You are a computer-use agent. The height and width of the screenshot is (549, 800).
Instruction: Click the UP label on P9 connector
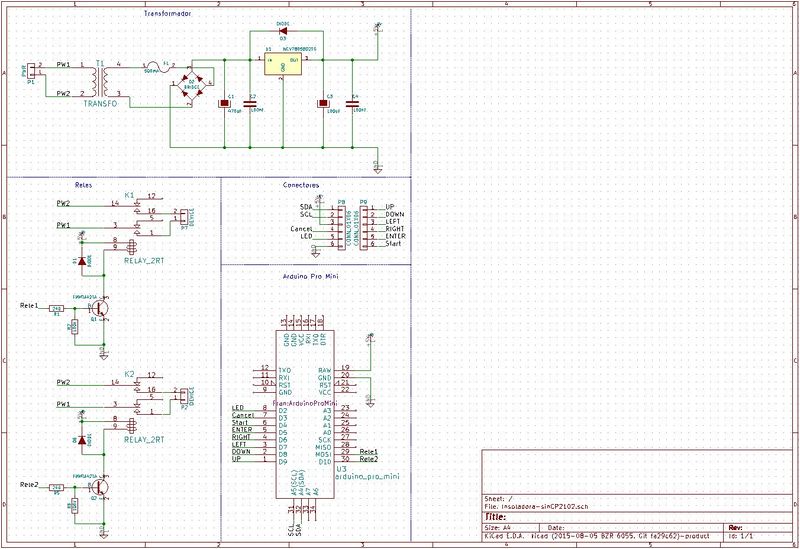tap(390, 207)
